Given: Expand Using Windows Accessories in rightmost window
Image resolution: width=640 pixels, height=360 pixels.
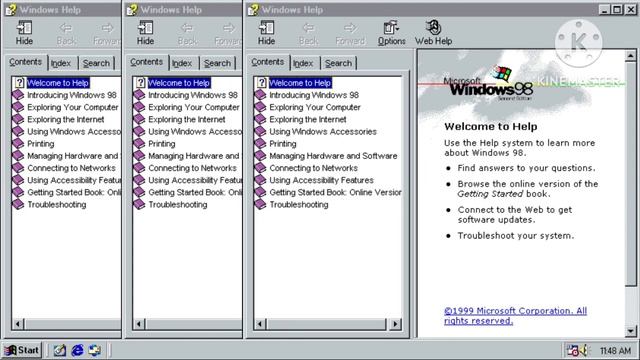Looking at the screenshot, I should point(323,131).
